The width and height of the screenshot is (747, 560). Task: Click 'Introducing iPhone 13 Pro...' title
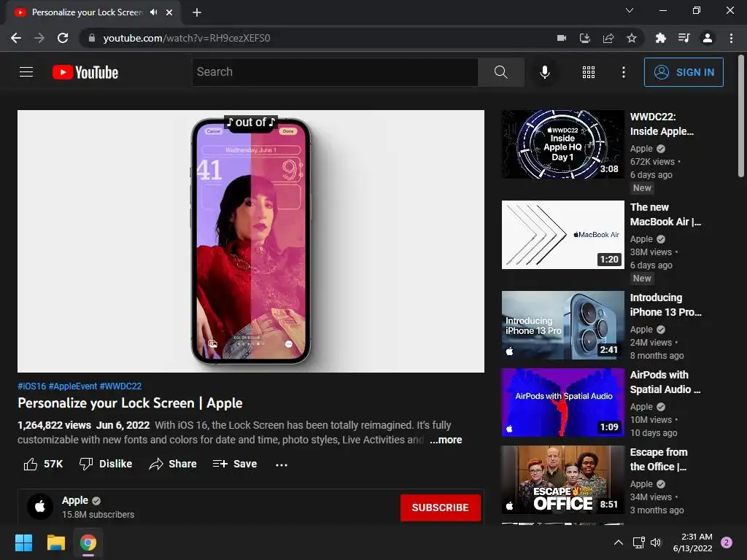point(665,305)
